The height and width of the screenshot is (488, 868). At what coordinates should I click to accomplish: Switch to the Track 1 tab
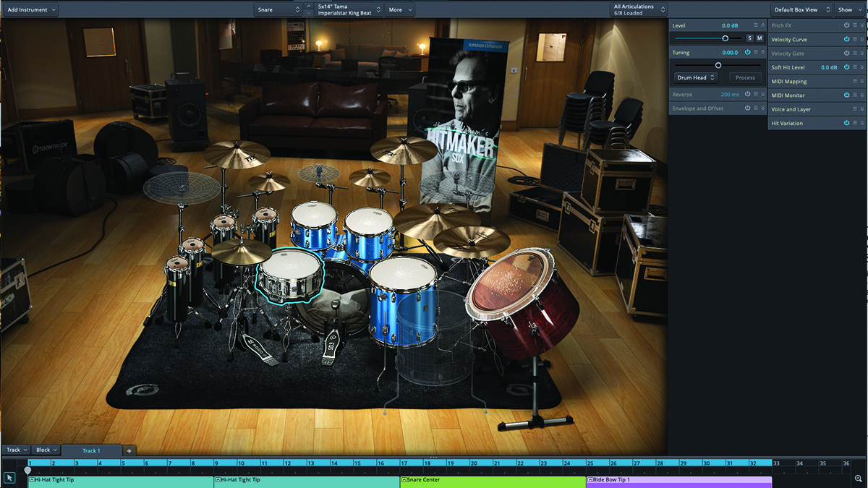pos(91,450)
